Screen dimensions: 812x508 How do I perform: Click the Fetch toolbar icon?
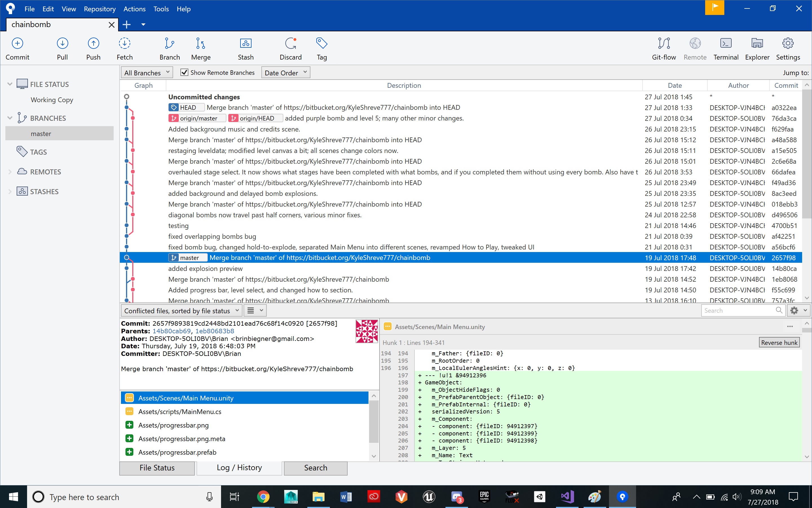pos(125,48)
